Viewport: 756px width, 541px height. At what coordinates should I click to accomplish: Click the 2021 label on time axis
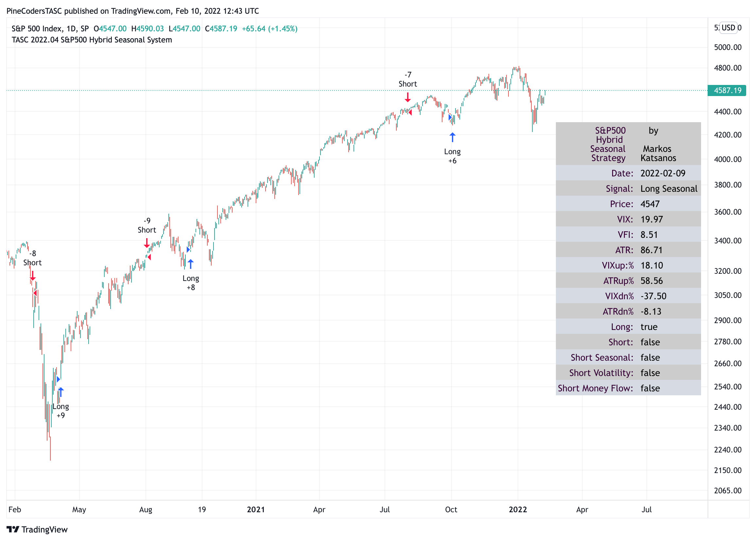[256, 510]
